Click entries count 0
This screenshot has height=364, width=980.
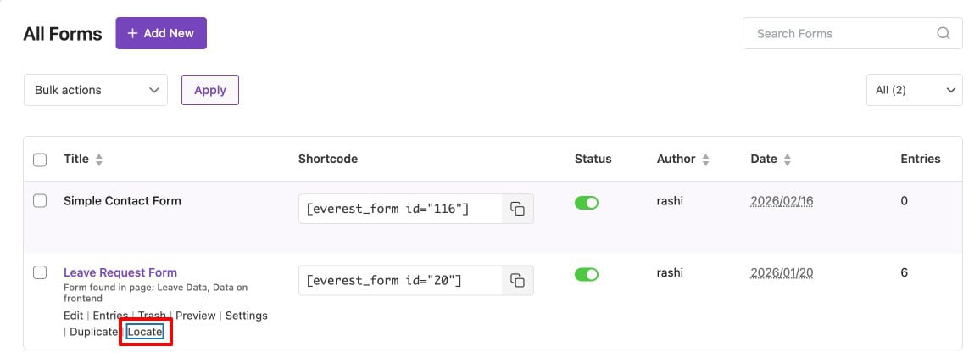[x=905, y=201]
